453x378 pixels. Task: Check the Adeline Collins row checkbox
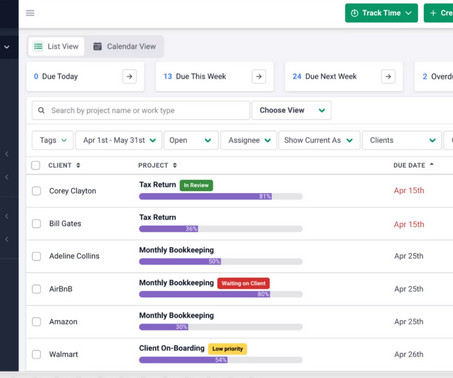click(36, 256)
